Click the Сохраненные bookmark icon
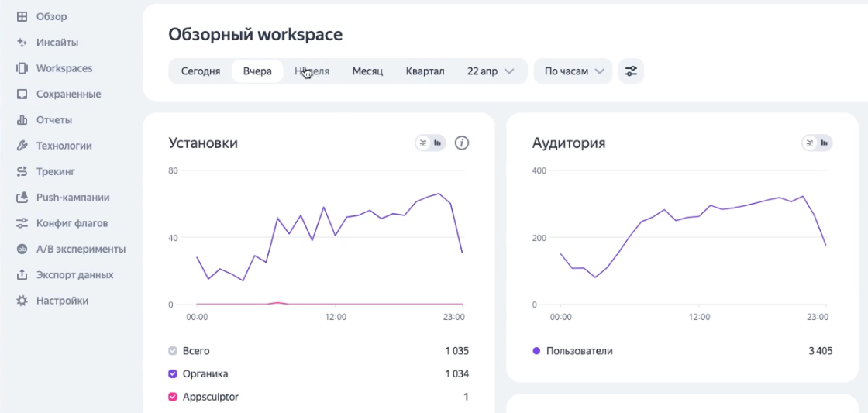The image size is (868, 413). 22,94
